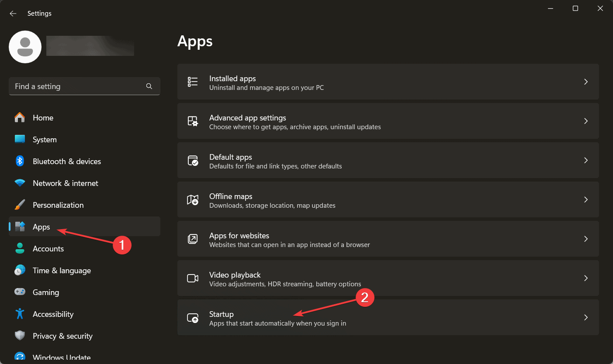The width and height of the screenshot is (613, 364).
Task: Click the Bluetooth icon in the sidebar
Action: (x=20, y=161)
